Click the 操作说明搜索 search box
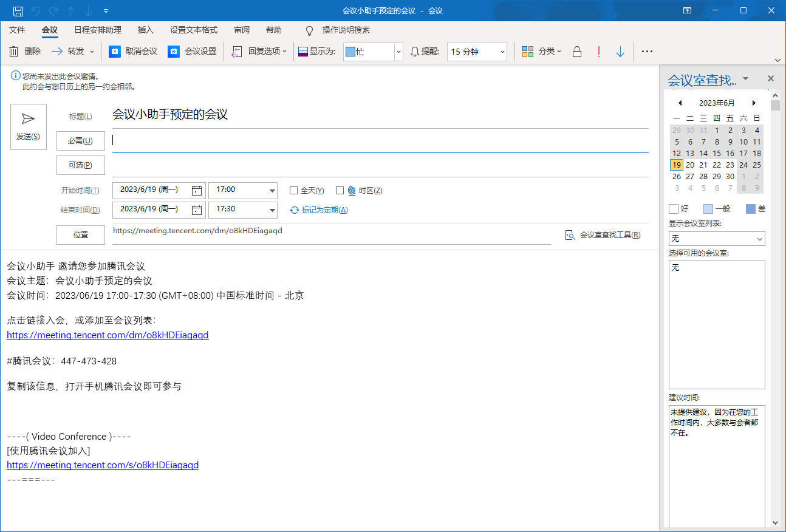 (346, 30)
